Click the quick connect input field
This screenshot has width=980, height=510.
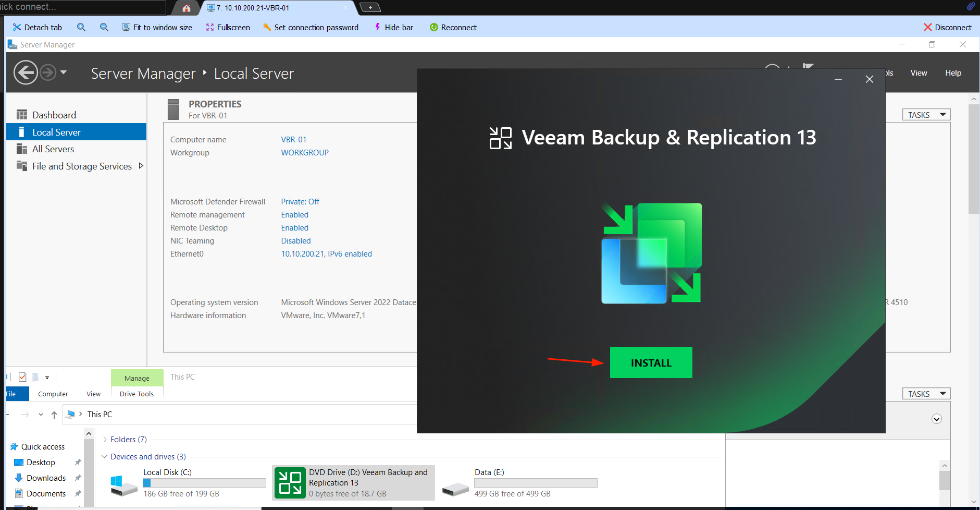82,7
